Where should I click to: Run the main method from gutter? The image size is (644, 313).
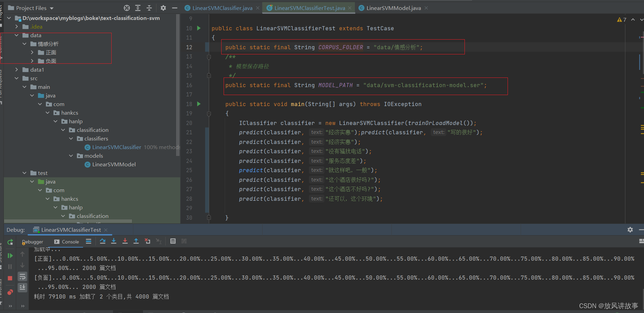click(199, 104)
